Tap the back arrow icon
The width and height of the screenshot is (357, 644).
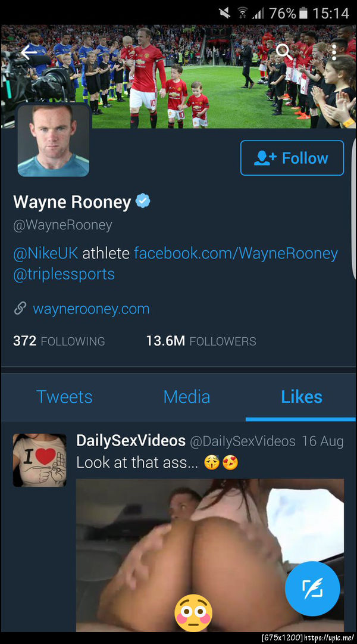29,52
